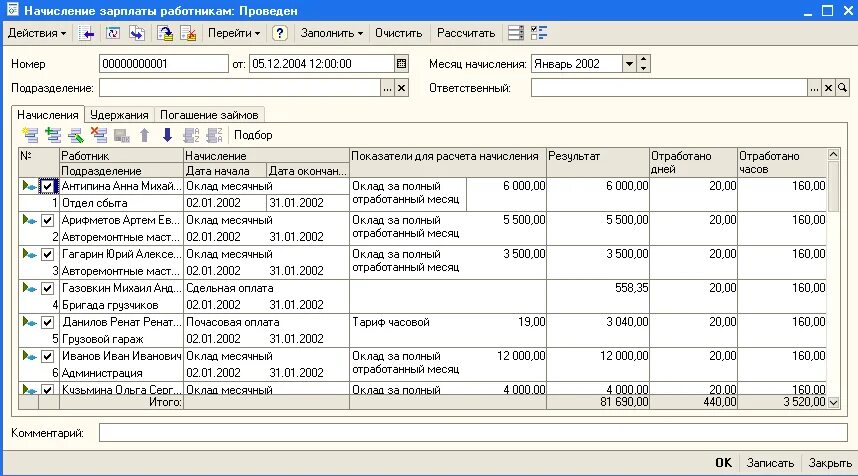Select the Сдельная оплата cell
Viewport: 858px width, 476px height.
point(266,288)
